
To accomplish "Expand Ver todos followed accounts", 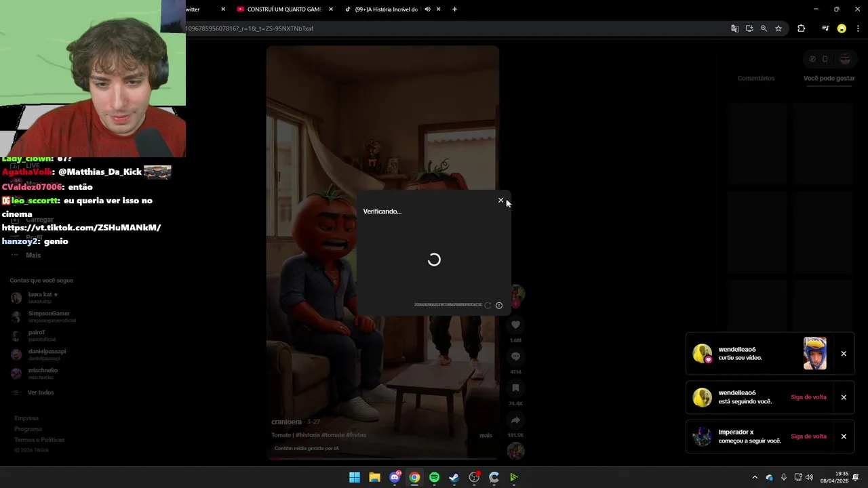I will 41,392.
